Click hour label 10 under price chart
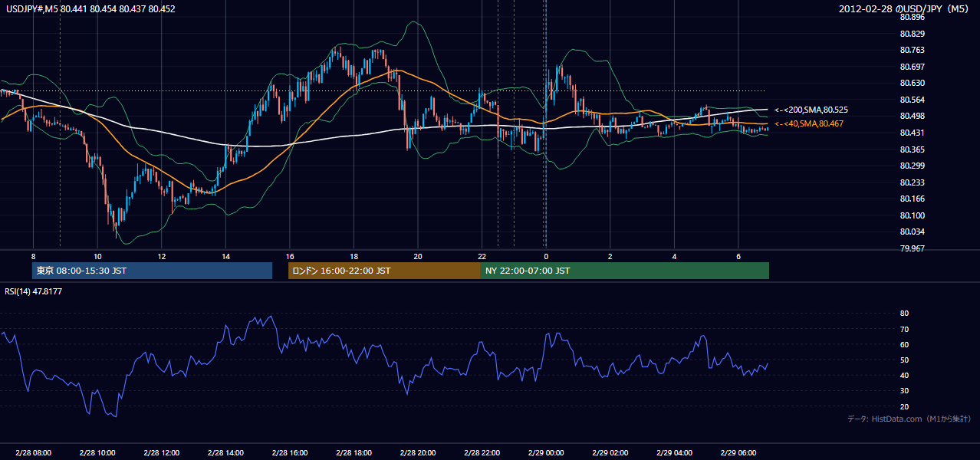 (97, 256)
